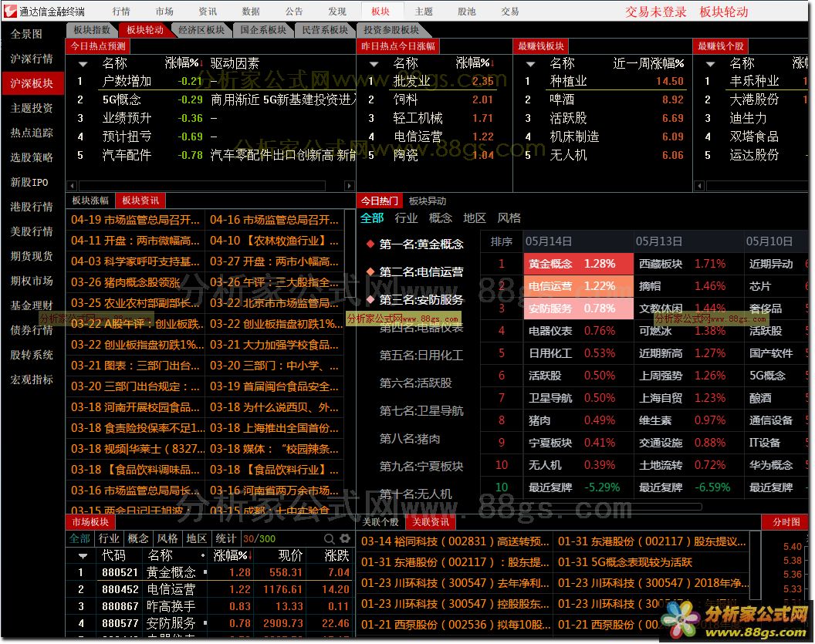The height and width of the screenshot is (644, 815).
Task: Select 种植业 row in 最赚钱板块
Action: pyautogui.click(x=603, y=81)
